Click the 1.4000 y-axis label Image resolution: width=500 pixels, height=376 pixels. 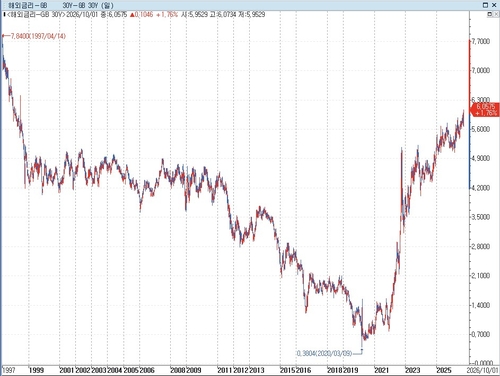point(481,305)
